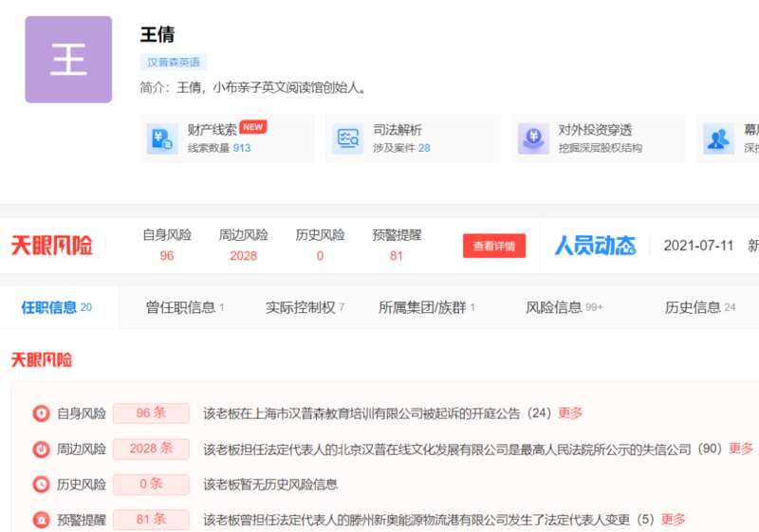Click the 0 条 badge

point(151,485)
